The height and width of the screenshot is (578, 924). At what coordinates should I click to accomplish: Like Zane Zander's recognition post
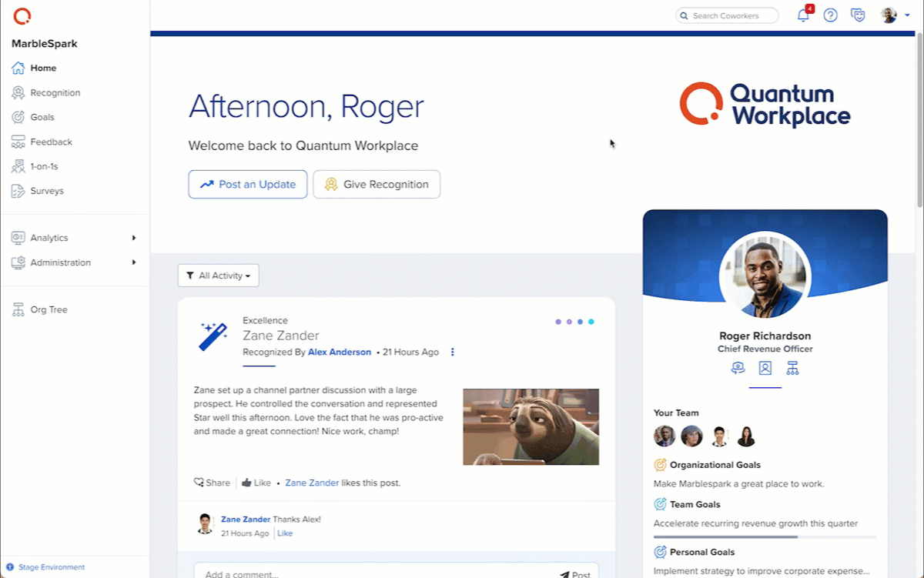click(256, 483)
